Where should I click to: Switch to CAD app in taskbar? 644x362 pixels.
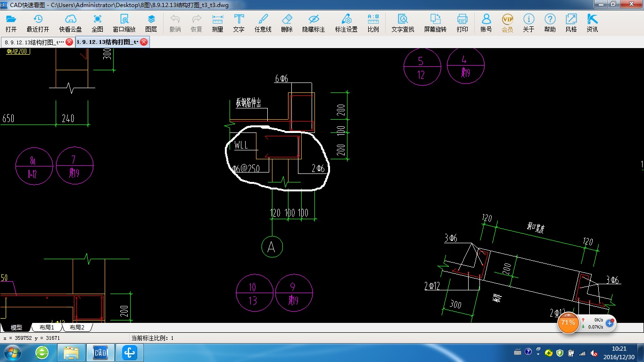pyautogui.click(x=100, y=352)
